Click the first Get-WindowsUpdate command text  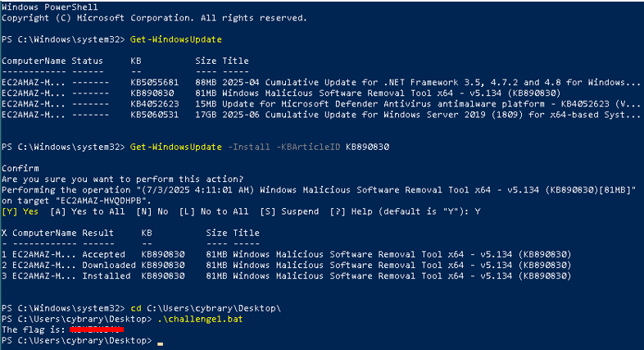coord(175,39)
